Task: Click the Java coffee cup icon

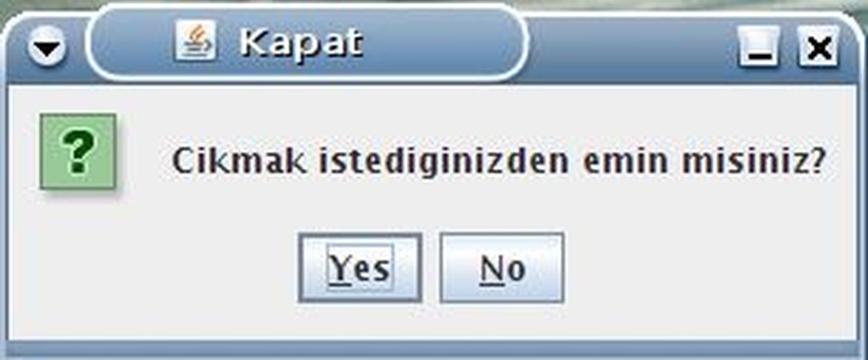Action: pyautogui.click(x=195, y=42)
